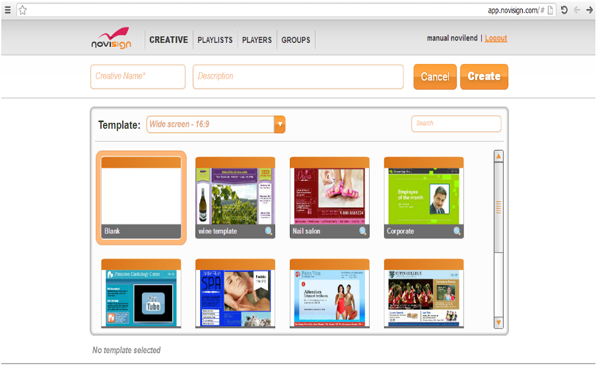
Task: Follow the Logout link
Action: pos(496,38)
